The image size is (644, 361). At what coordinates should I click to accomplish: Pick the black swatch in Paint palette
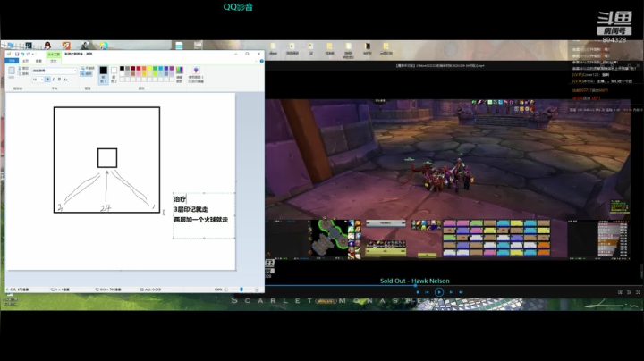(122, 68)
